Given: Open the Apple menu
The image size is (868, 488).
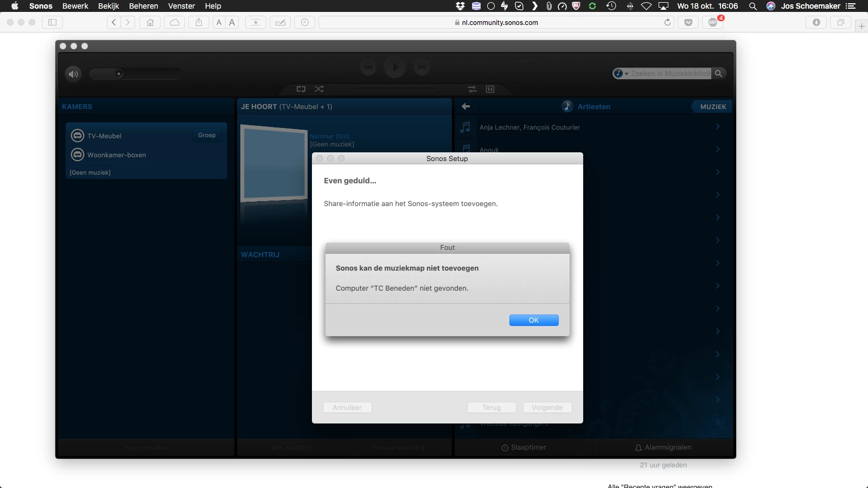Looking at the screenshot, I should click(x=15, y=6).
